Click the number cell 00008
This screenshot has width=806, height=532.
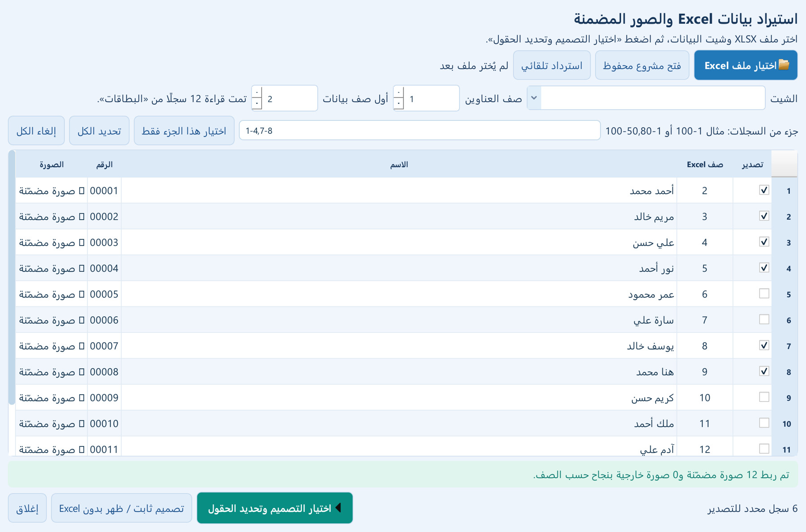coord(104,372)
